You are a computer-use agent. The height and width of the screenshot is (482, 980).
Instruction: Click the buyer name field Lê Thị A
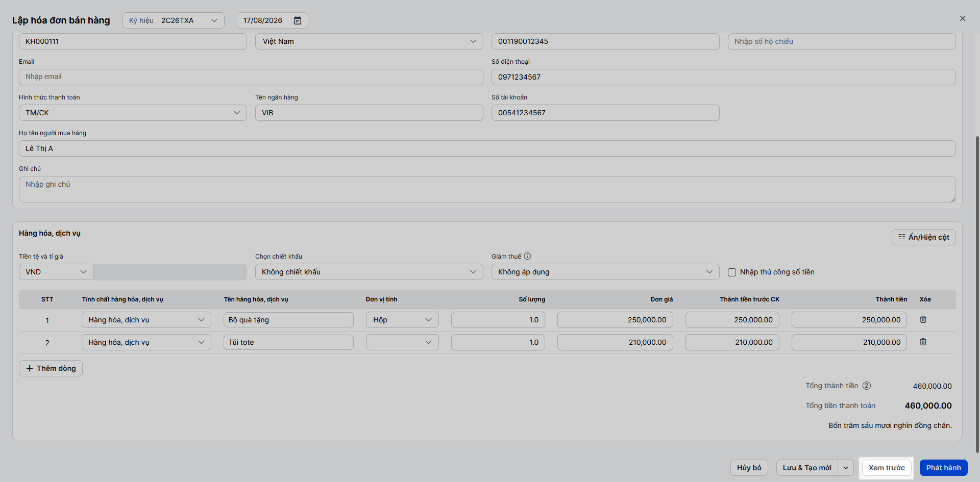pos(487,148)
